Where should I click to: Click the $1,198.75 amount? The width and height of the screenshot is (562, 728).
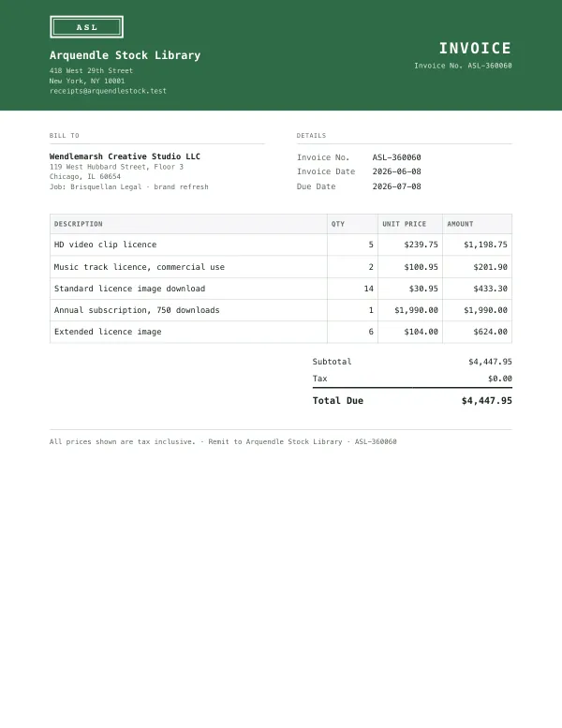click(485, 245)
